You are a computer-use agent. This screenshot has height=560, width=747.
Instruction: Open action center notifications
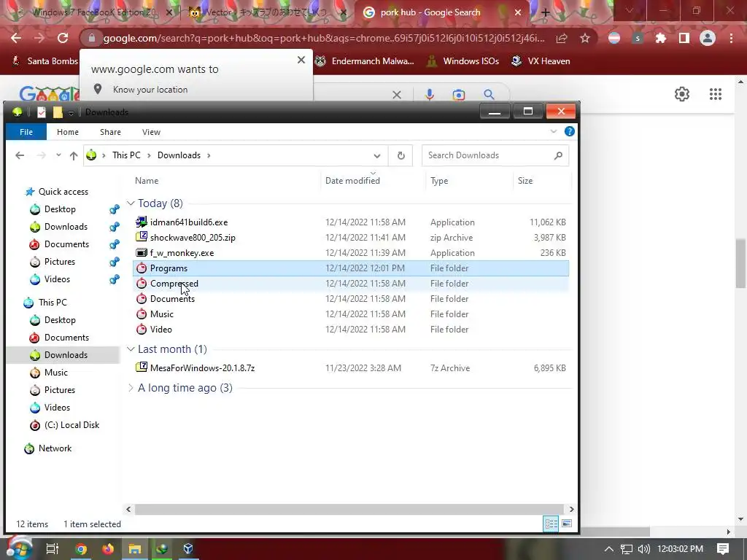[723, 548]
